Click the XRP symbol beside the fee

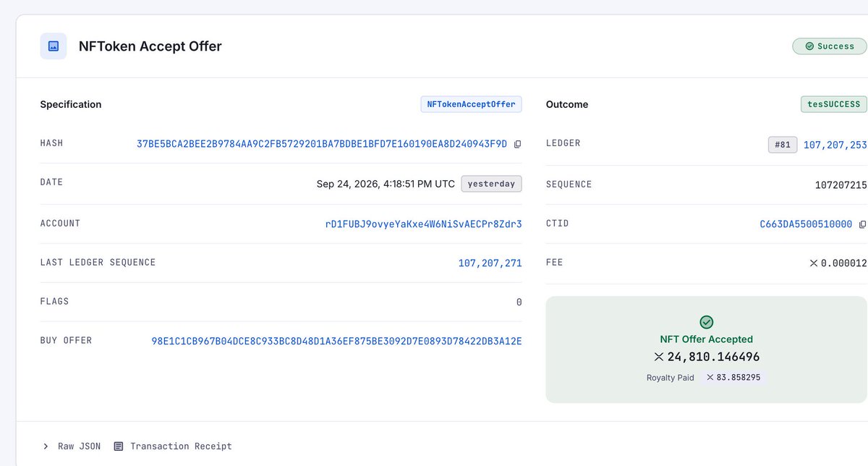pos(814,263)
